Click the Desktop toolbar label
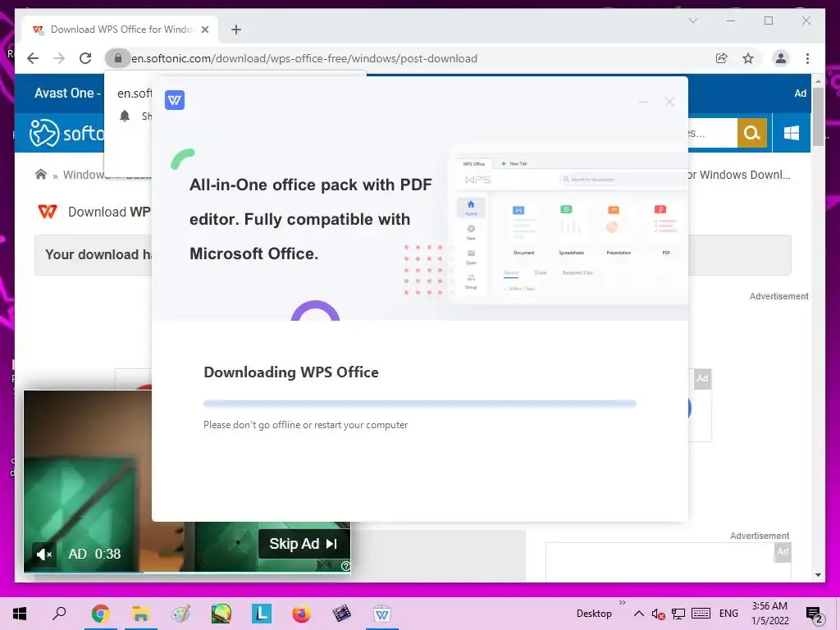 coord(594,614)
